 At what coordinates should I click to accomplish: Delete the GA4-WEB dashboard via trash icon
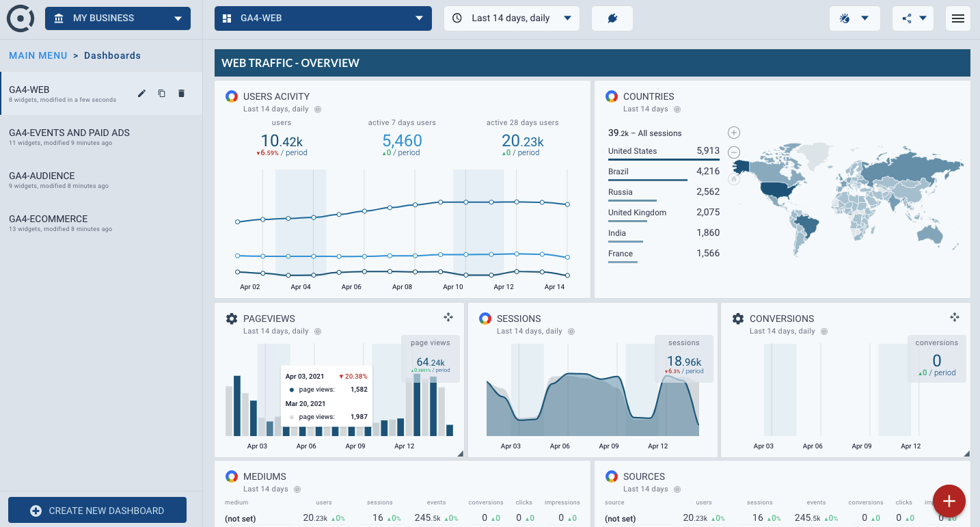coord(181,94)
